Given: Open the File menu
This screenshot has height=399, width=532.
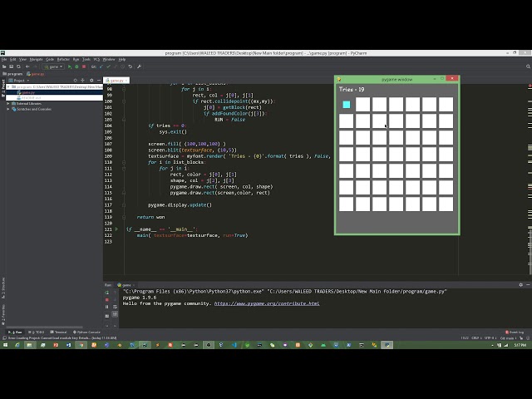Looking at the screenshot, I should coord(4,59).
